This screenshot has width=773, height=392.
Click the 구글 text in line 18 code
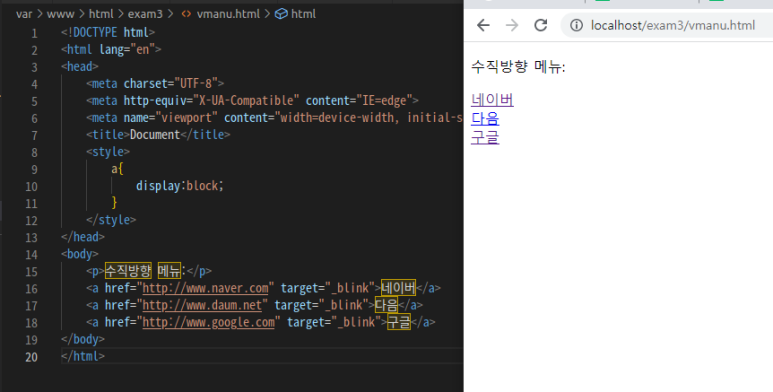click(399, 322)
